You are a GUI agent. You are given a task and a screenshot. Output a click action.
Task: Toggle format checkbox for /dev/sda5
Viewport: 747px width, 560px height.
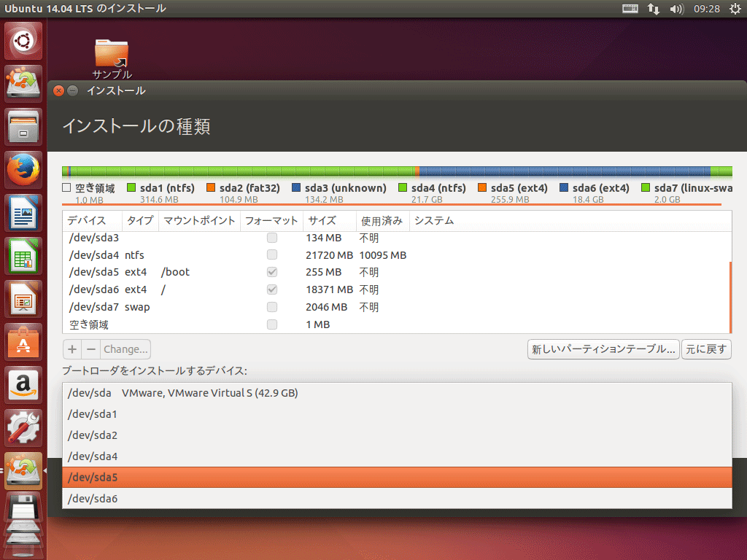pos(272,272)
